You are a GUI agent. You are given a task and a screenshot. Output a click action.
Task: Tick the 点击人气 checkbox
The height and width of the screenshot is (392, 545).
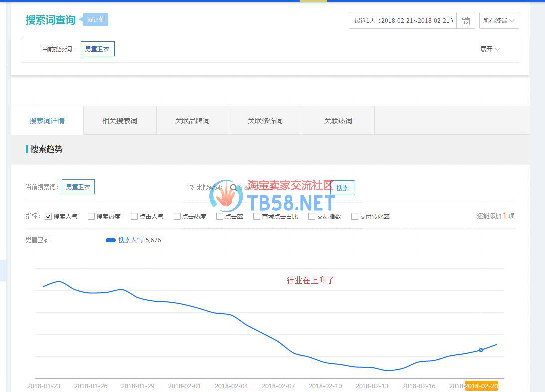(x=134, y=216)
